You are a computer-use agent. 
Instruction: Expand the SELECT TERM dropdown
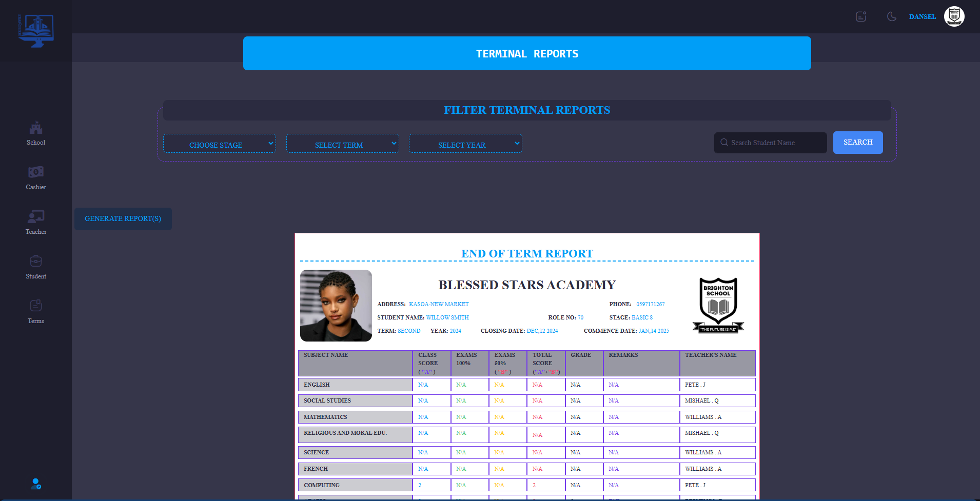pos(342,144)
